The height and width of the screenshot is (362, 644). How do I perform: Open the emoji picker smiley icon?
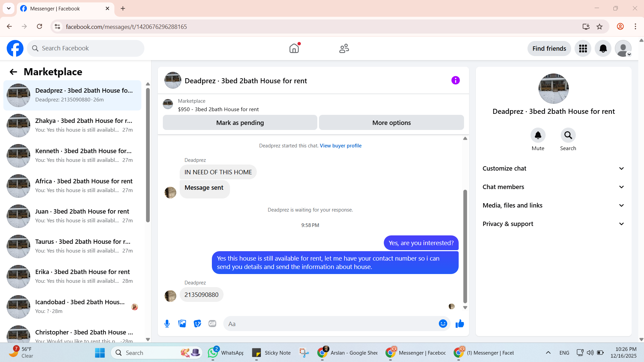(443, 324)
